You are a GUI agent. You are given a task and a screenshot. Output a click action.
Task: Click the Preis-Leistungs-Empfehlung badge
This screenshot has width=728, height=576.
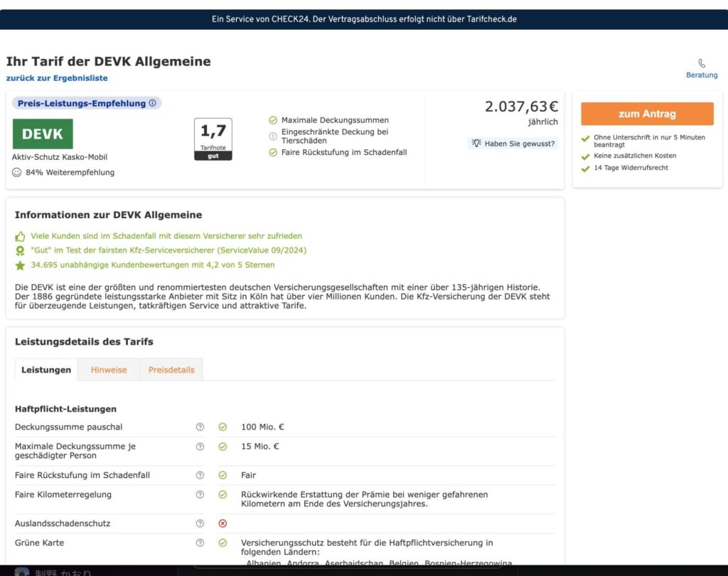(87, 103)
